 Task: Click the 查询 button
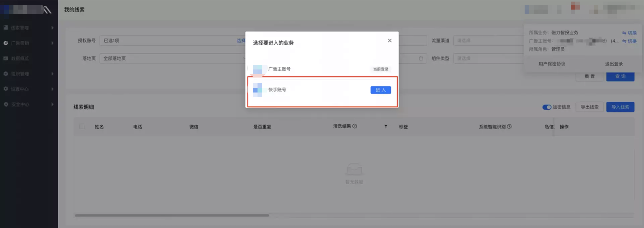(x=620, y=76)
